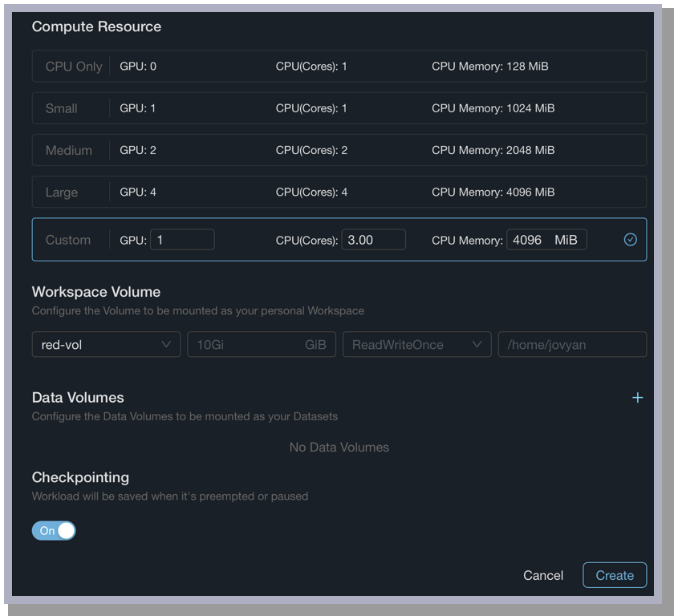The width and height of the screenshot is (674, 616).
Task: Cancel the workload creation dialog
Action: click(543, 575)
